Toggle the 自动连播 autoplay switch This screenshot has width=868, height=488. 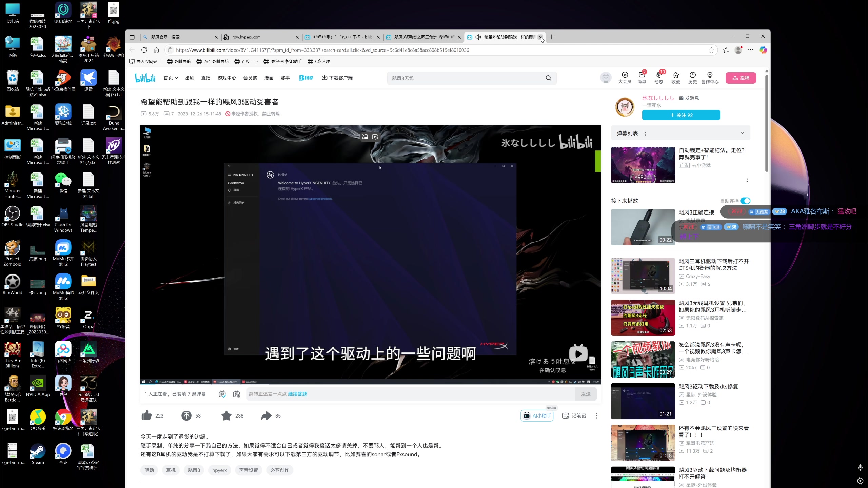(x=745, y=201)
